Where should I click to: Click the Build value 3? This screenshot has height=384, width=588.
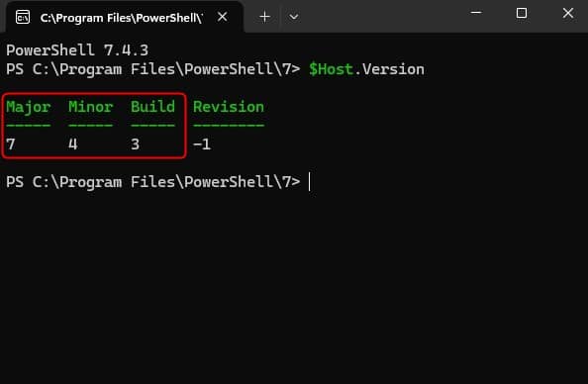point(136,144)
